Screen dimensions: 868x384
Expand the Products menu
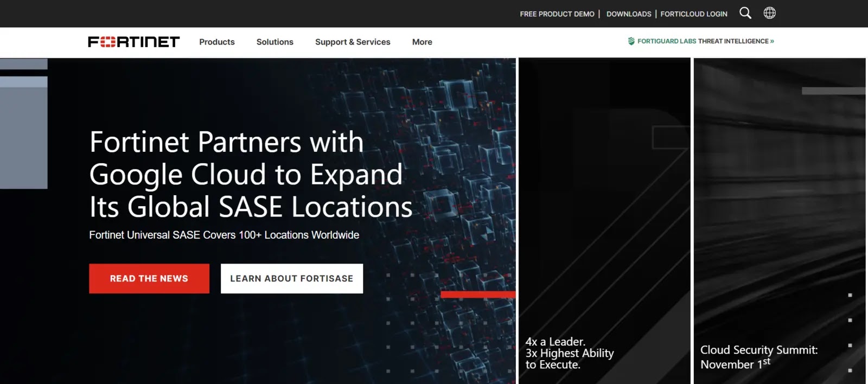pos(216,42)
